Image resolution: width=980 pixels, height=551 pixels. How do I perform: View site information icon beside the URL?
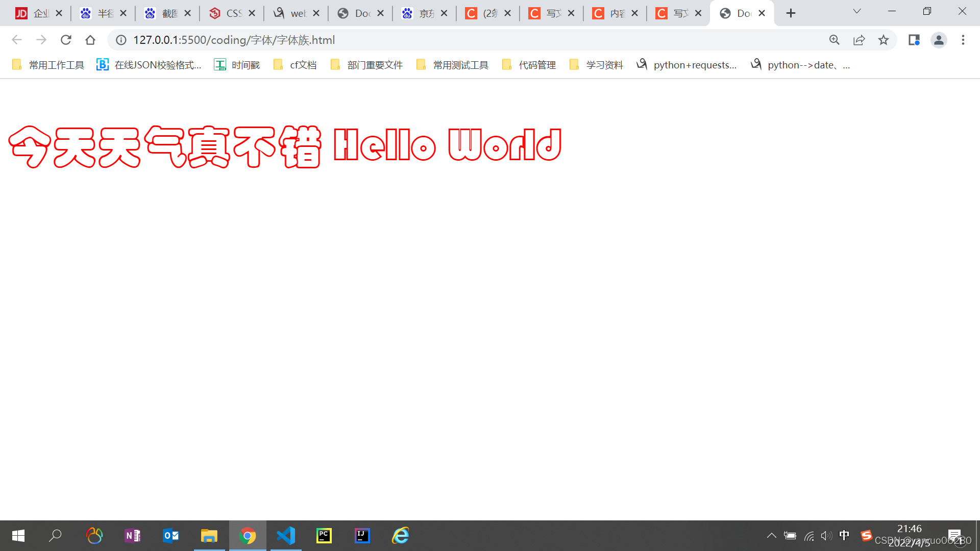point(121,40)
